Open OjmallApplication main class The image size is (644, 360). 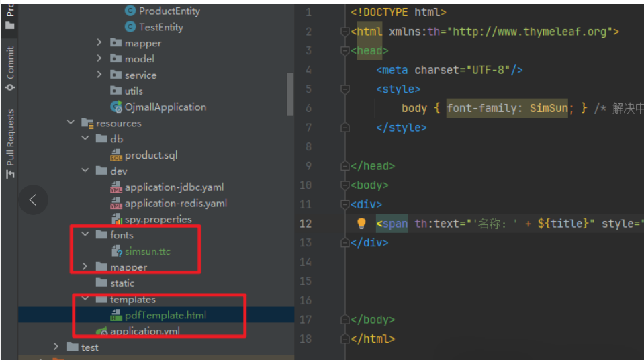click(x=165, y=107)
